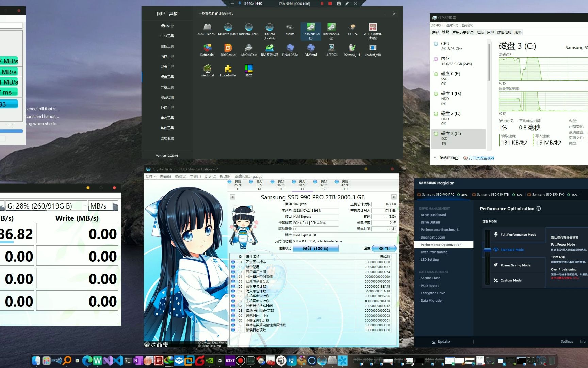Open CrystalDiskInfo 语言(L)(Language) menu
This screenshot has height=368, width=588.
tap(249, 177)
